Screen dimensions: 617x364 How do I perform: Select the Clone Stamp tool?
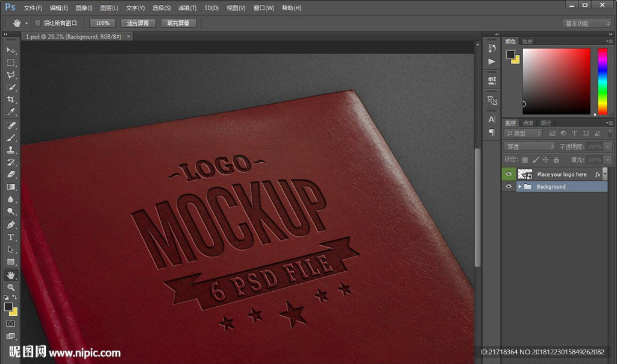point(11,150)
